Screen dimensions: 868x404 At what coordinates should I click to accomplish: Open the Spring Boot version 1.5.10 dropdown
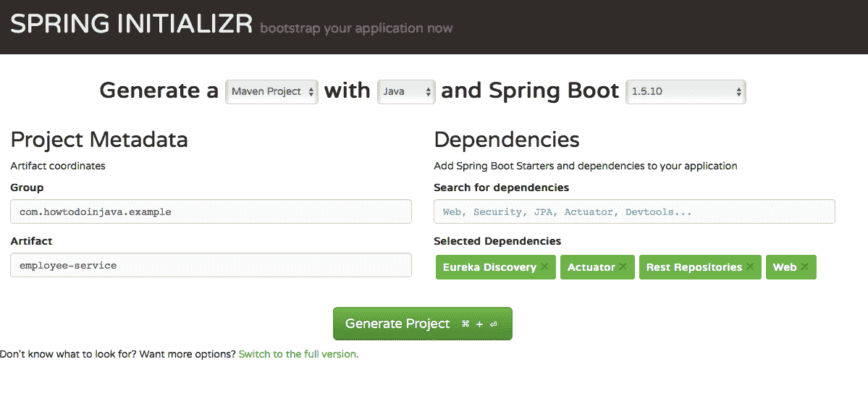click(x=686, y=92)
